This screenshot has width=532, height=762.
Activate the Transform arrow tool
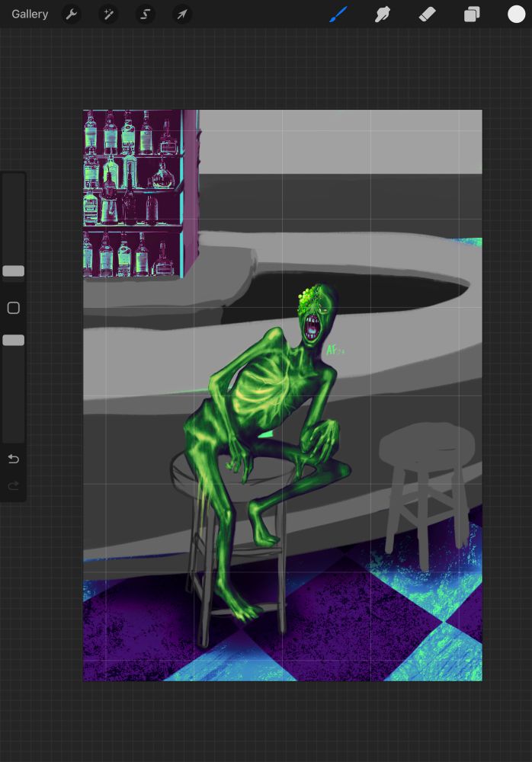click(x=182, y=14)
